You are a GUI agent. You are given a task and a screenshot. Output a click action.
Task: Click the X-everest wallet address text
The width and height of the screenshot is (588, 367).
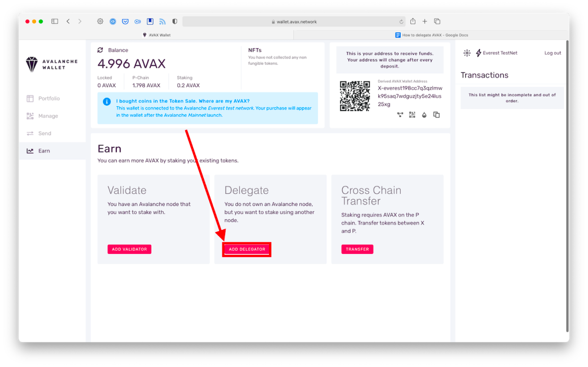[x=410, y=96]
